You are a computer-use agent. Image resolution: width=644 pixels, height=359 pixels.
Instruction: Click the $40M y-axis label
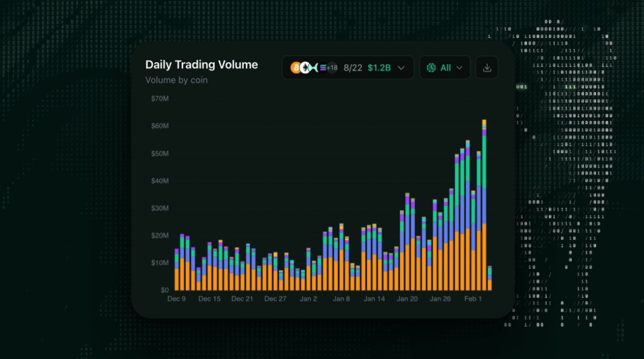coord(160,181)
